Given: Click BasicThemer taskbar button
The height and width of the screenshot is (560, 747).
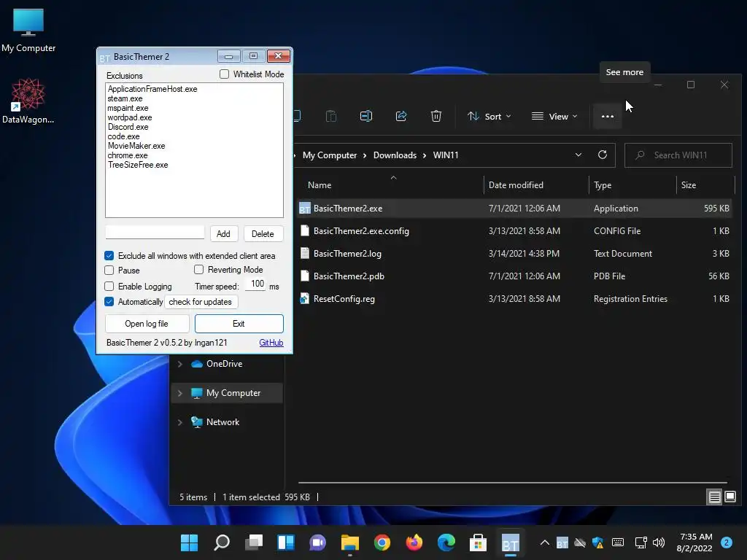Looking at the screenshot, I should pyautogui.click(x=510, y=542).
